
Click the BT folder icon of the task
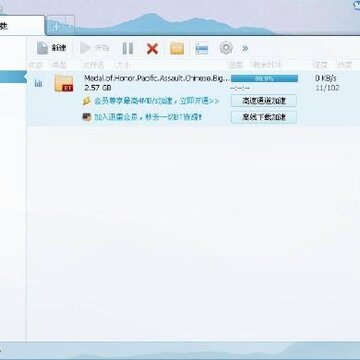tap(64, 83)
